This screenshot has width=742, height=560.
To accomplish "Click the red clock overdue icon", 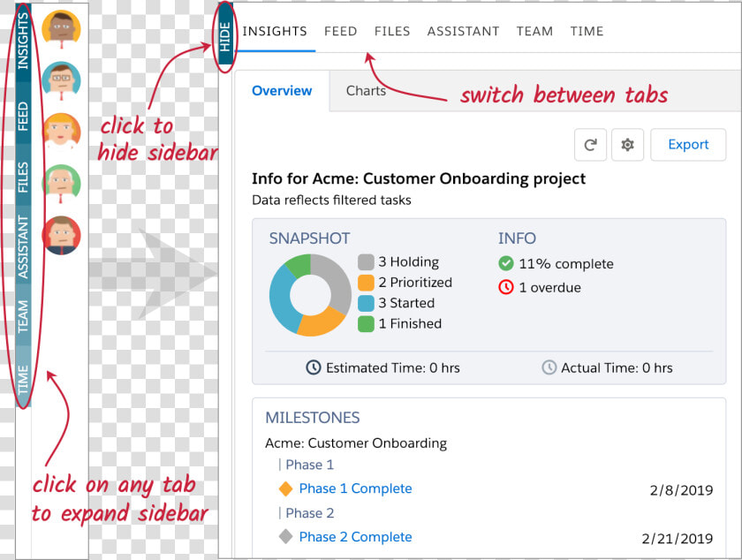I will (x=506, y=287).
